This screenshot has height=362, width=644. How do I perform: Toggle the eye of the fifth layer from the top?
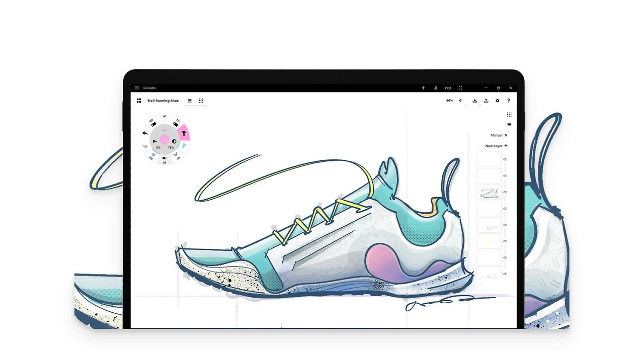(505, 225)
